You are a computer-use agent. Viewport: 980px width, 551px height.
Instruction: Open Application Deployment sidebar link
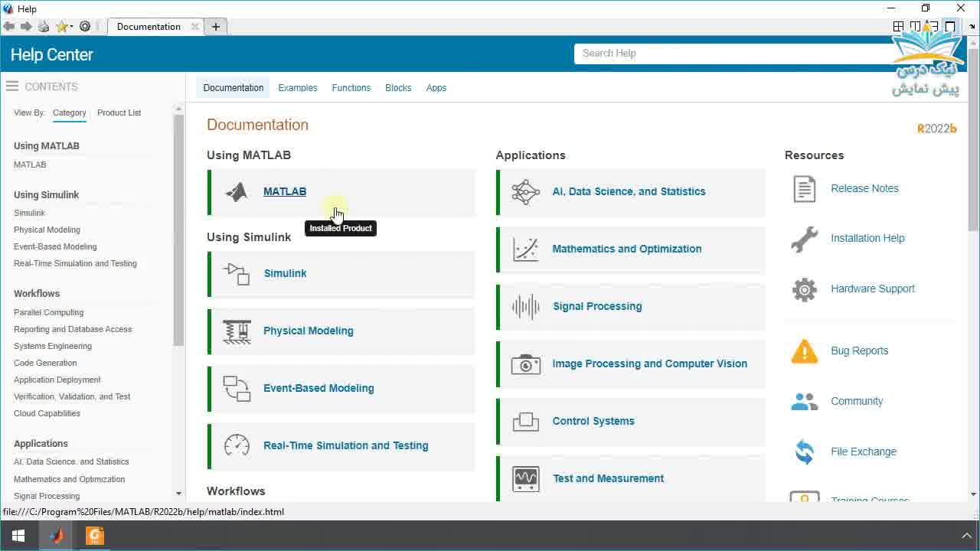(57, 380)
